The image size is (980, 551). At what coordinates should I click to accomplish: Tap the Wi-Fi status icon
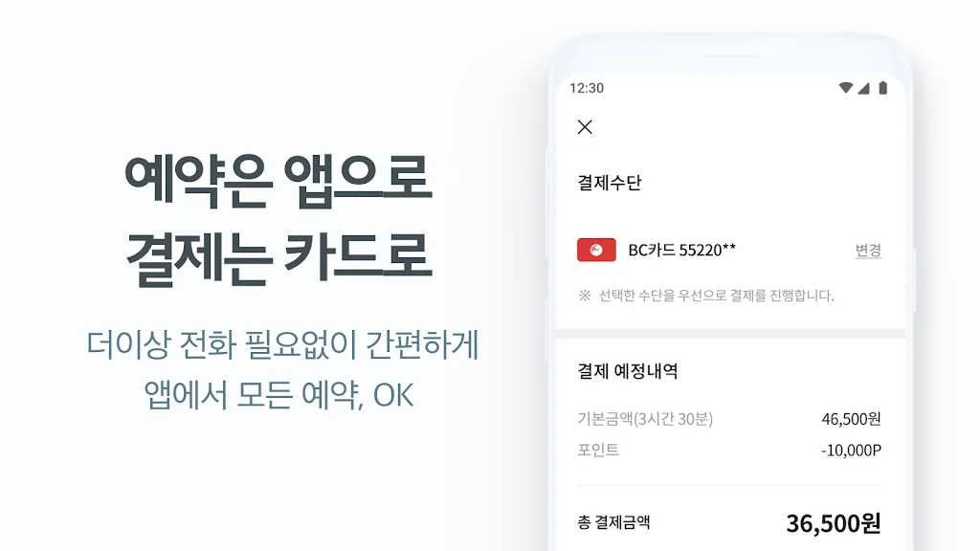click(x=846, y=88)
